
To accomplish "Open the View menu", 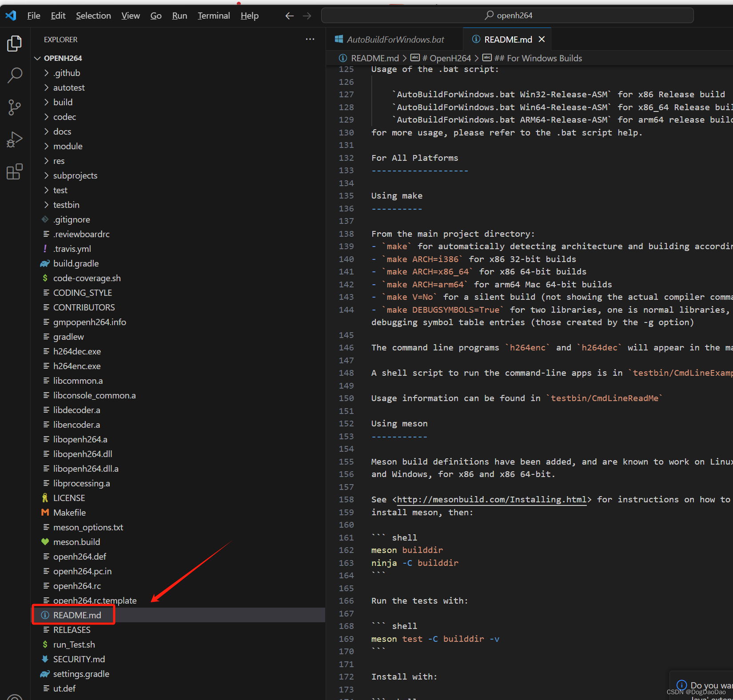I will (x=131, y=16).
